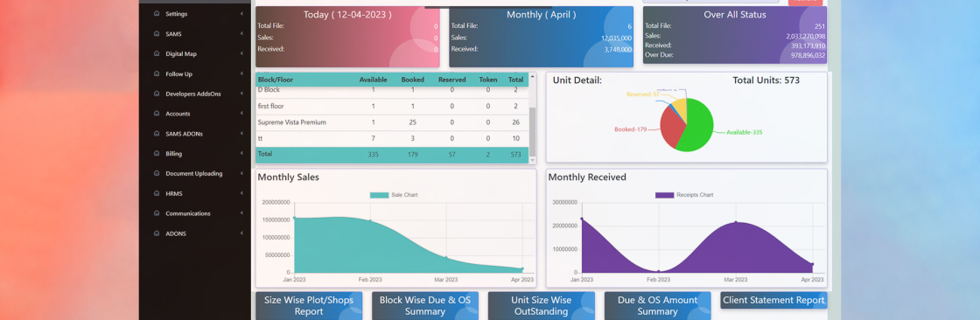Expand the Settings menu chevron
This screenshot has height=320, width=980.
coord(241,14)
